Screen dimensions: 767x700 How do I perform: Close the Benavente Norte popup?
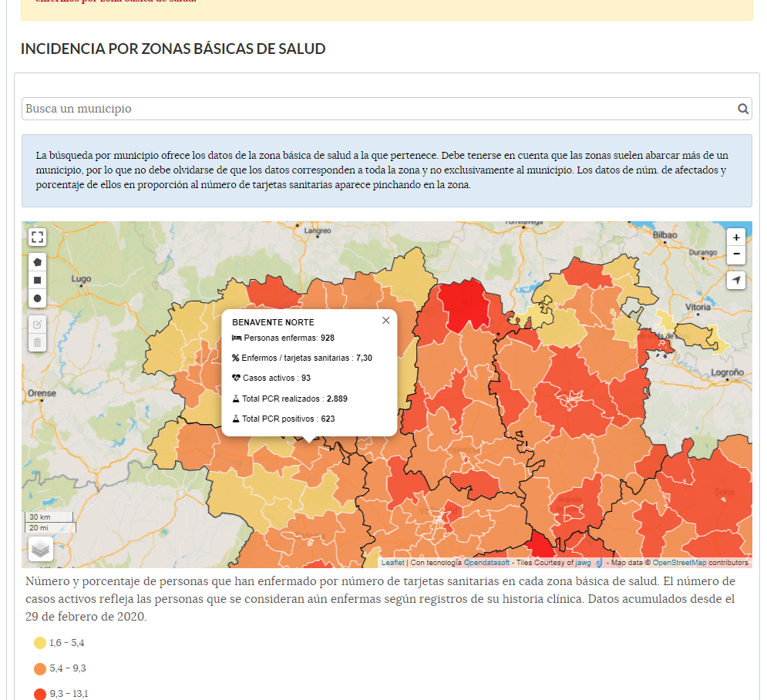coord(386,321)
